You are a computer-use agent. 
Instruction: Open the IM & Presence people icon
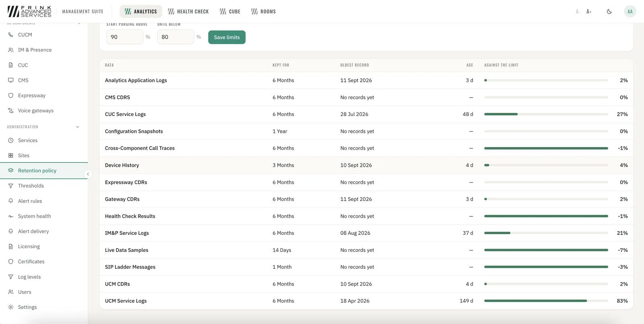pyautogui.click(x=11, y=50)
